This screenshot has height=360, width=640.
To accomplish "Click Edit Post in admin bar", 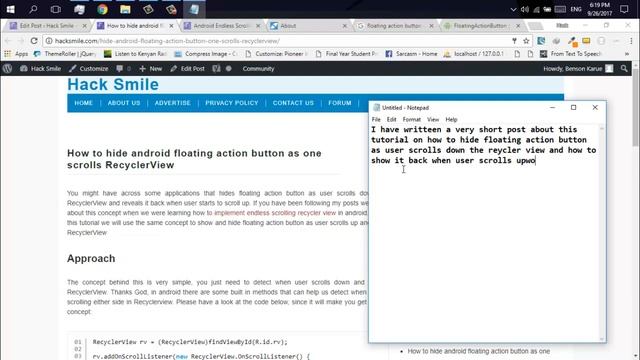I will coord(187,69).
